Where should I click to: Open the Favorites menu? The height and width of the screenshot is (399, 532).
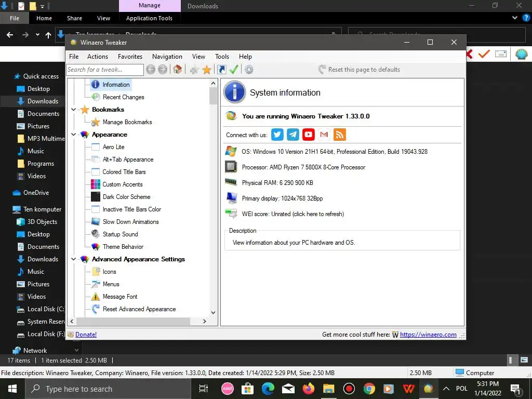pyautogui.click(x=130, y=57)
